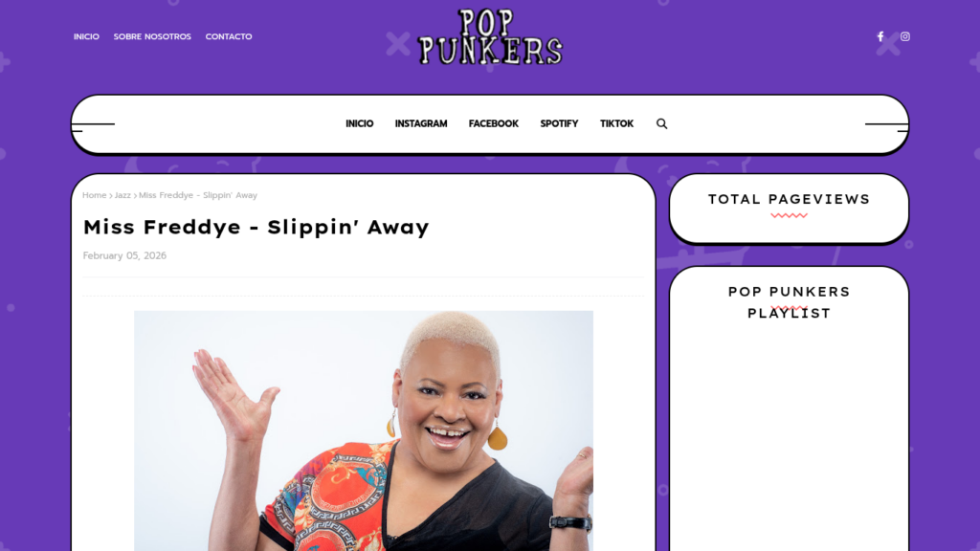
Task: Open the TikTok nav item
Action: (x=616, y=123)
